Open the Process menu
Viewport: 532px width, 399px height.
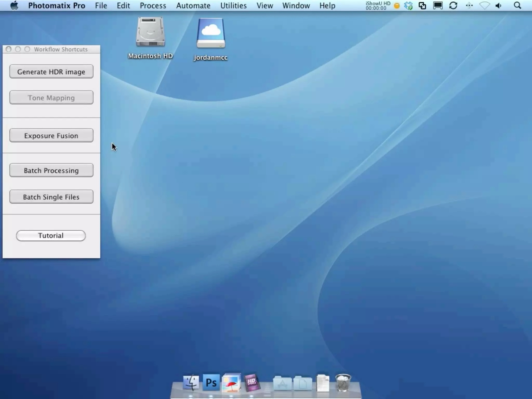[153, 6]
